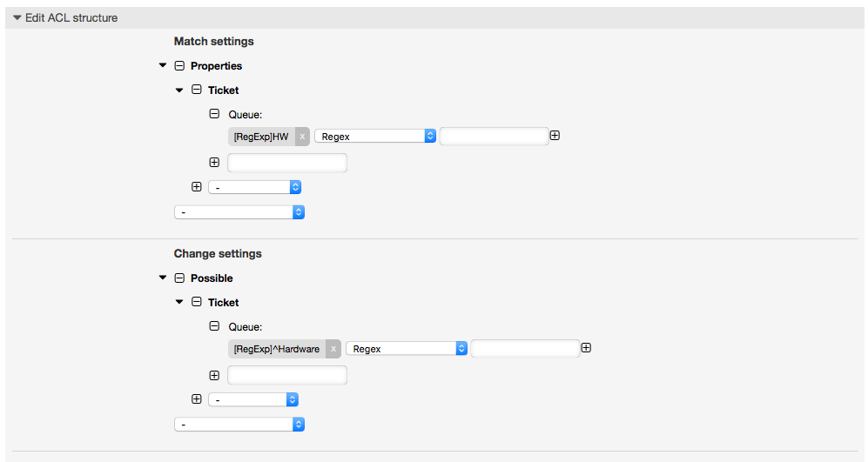Open Regex dropdown next to [RegExp]^Hardware
868x462 pixels.
[407, 349]
